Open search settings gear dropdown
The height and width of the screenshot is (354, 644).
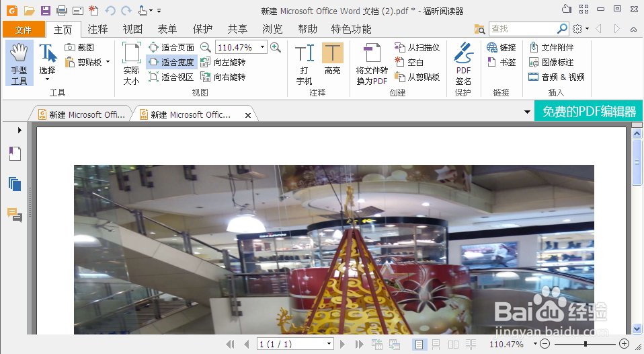(581, 29)
